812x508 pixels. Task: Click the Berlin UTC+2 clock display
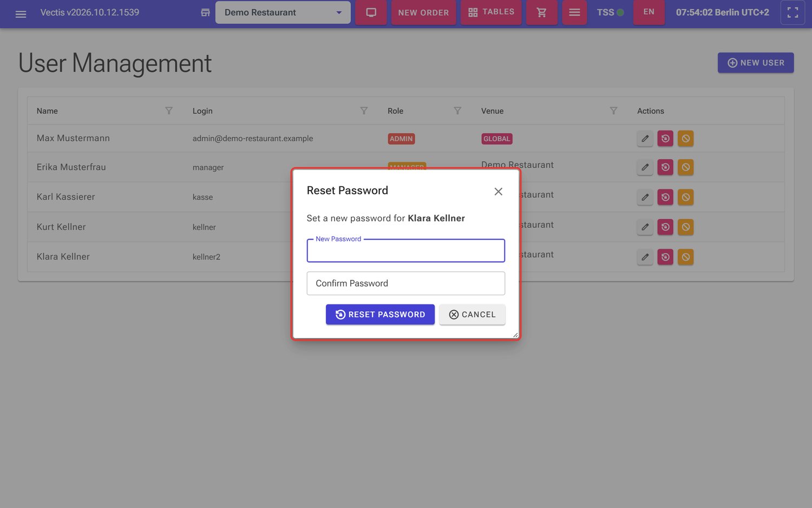pyautogui.click(x=722, y=12)
